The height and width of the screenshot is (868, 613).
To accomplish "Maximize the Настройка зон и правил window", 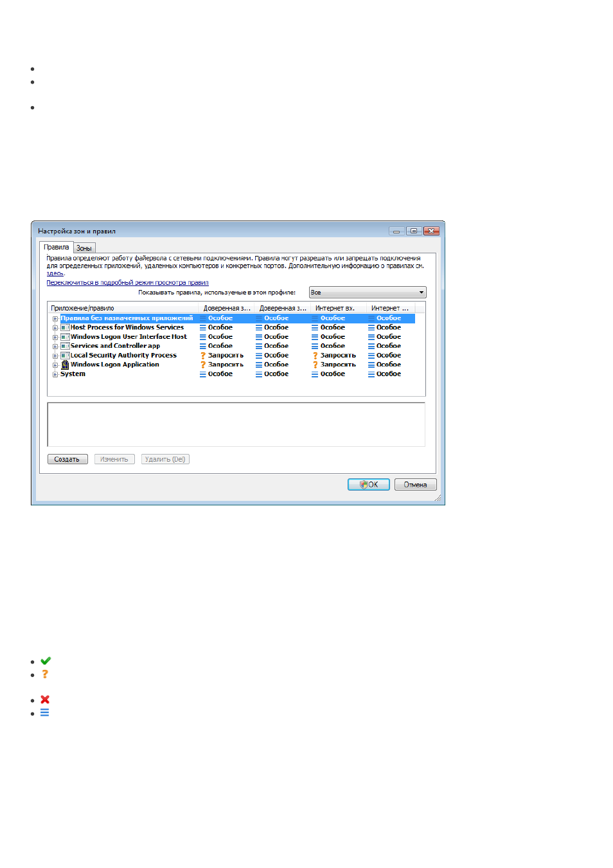I will 414,231.
